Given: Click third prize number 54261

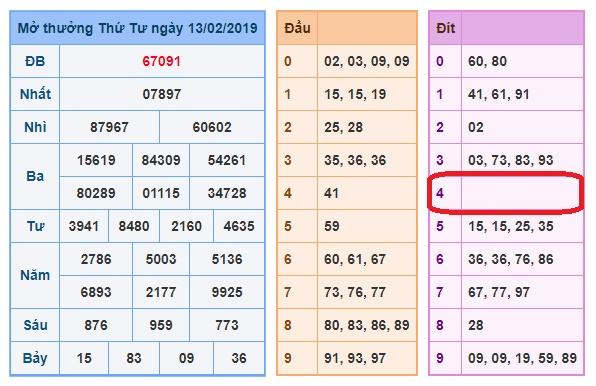Looking at the screenshot, I should click(x=227, y=160).
